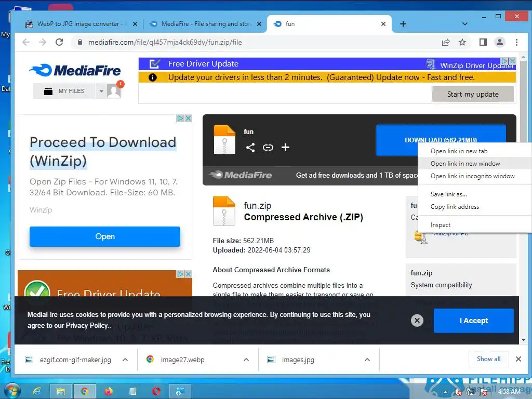Click AdChoices icon on WinZip ad

[180, 118]
